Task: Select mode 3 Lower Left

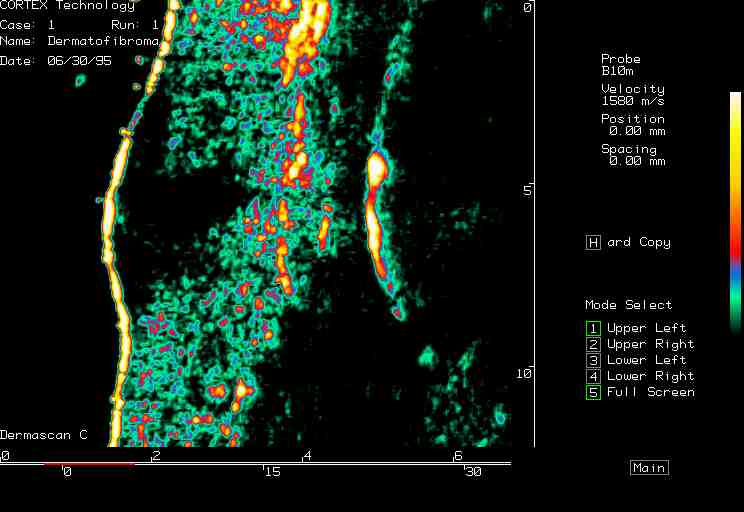Action: 593,360
